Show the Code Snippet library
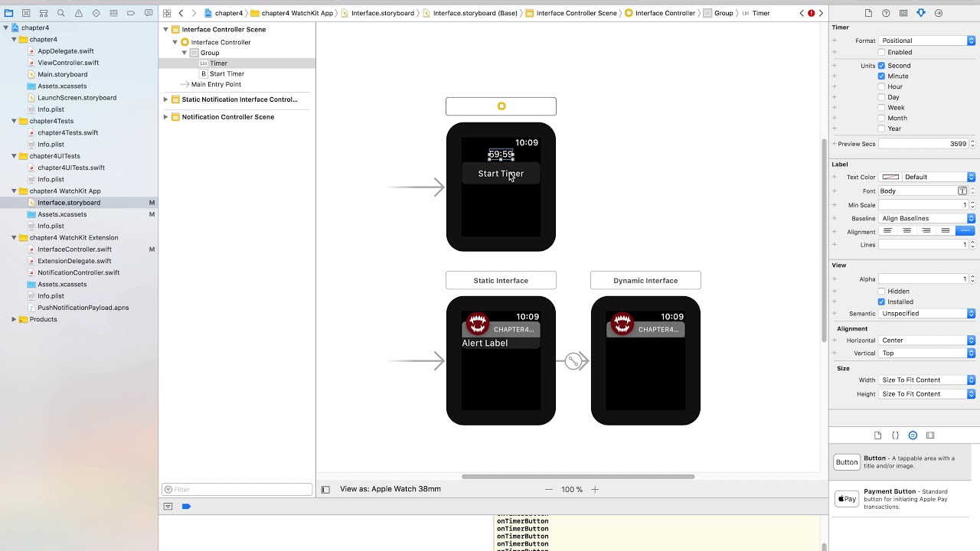 895,435
